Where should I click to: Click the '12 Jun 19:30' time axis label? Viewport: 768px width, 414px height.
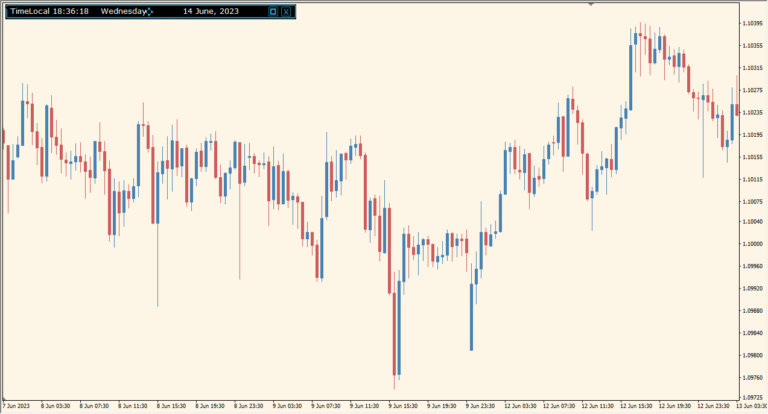click(x=675, y=406)
